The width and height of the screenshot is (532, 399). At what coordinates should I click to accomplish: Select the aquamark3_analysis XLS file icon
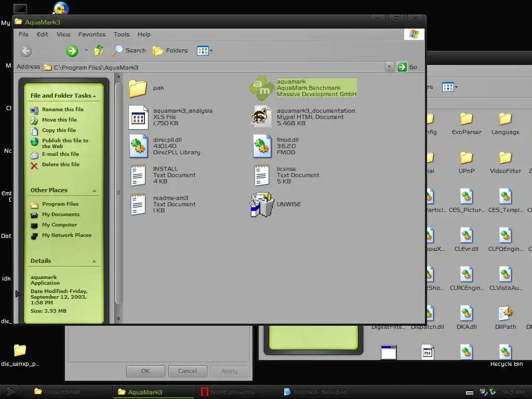tap(138, 117)
